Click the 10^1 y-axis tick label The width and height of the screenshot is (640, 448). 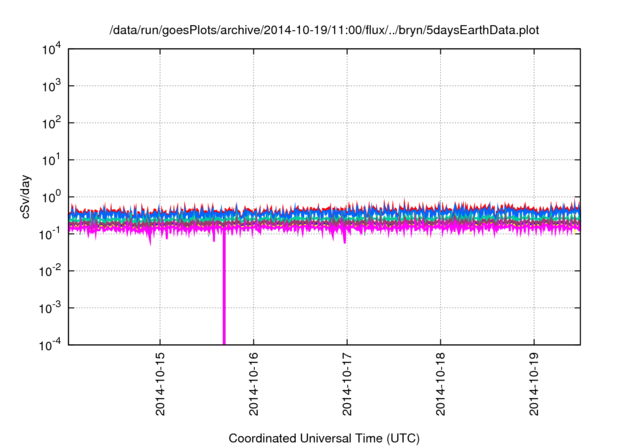click(x=51, y=160)
